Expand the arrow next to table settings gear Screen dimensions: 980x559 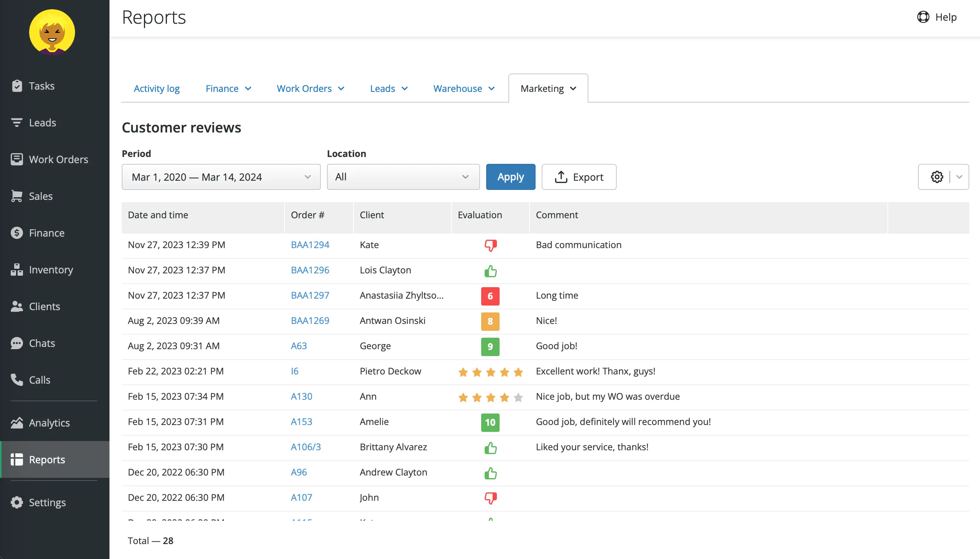coord(959,177)
